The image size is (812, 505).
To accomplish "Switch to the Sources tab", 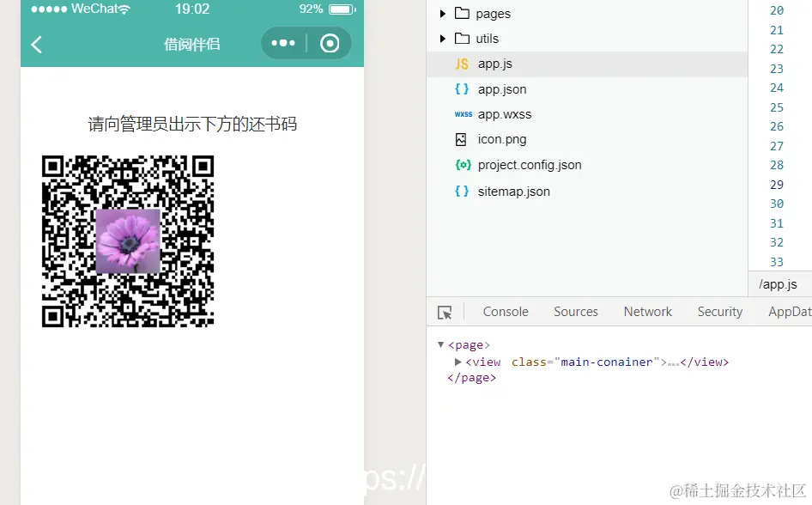I will click(575, 312).
